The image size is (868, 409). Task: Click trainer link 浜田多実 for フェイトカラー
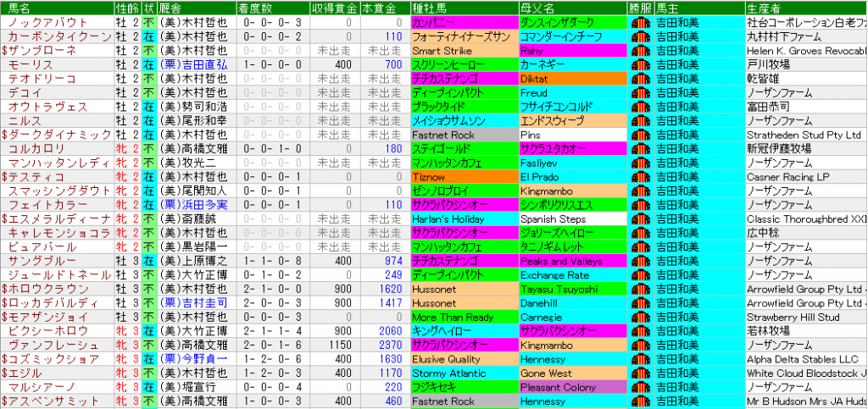click(x=198, y=205)
